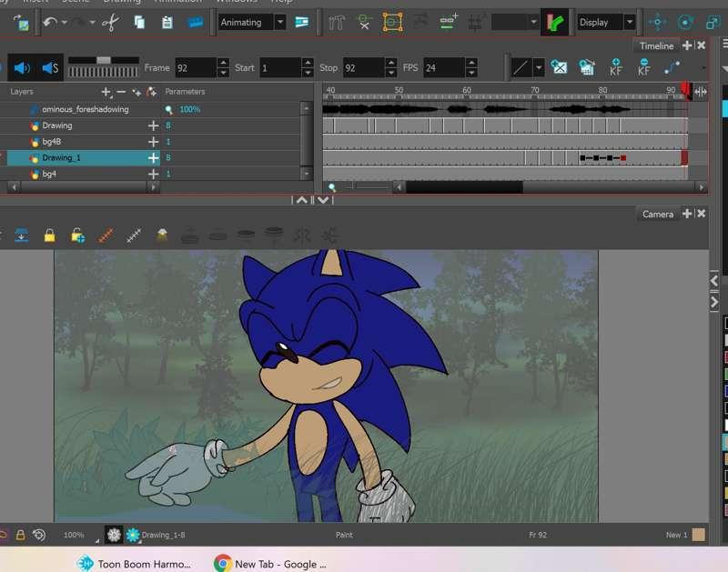The image size is (728, 572).
Task: Click the Cut scissors icon
Action: click(x=110, y=22)
